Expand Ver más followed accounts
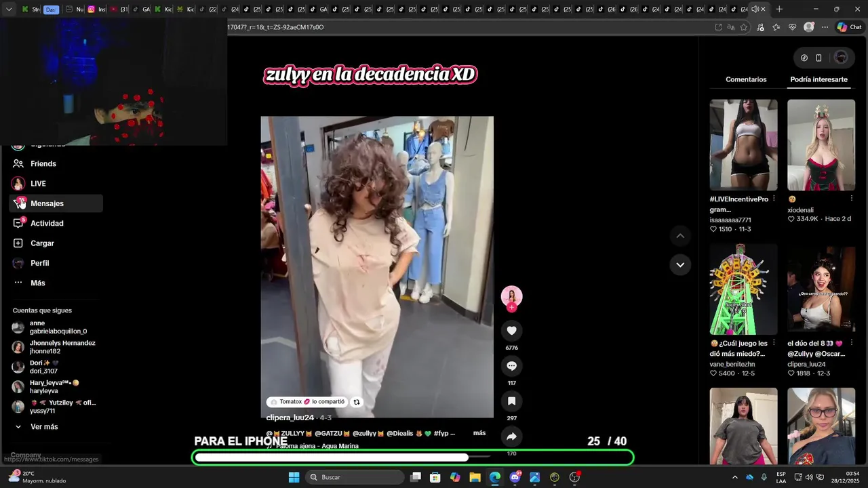Screen dimensions: 868x488 click(44, 427)
